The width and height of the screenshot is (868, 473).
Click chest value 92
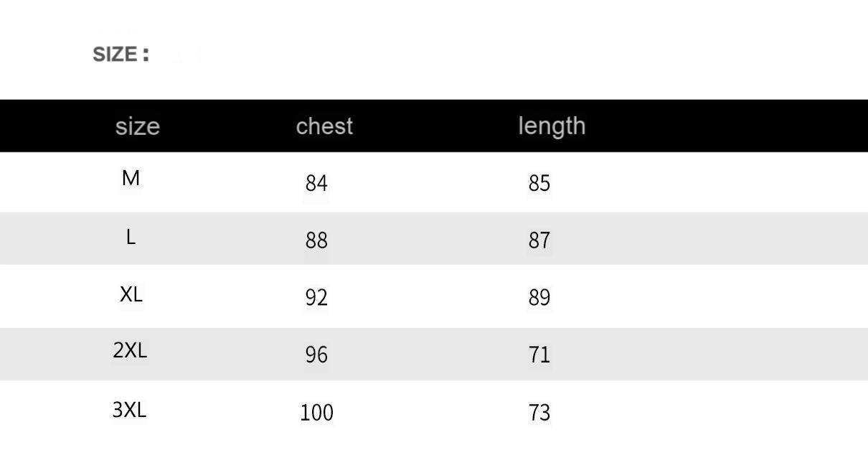[x=316, y=298]
